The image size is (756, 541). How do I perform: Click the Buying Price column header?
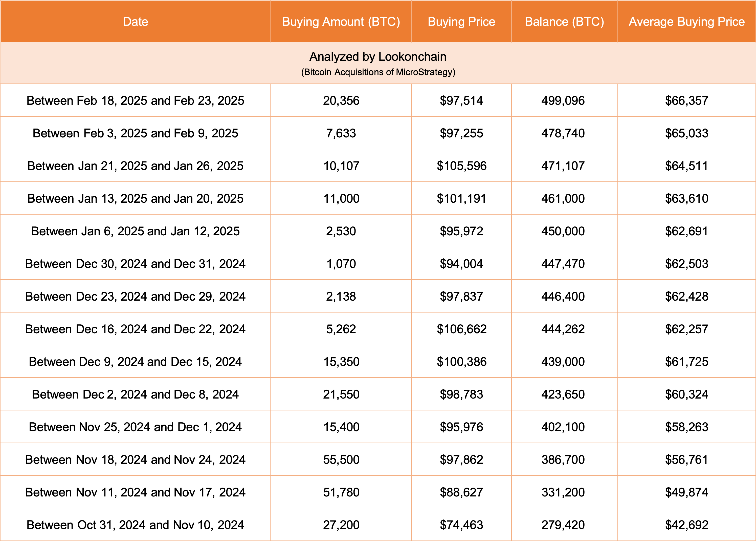[x=461, y=22]
